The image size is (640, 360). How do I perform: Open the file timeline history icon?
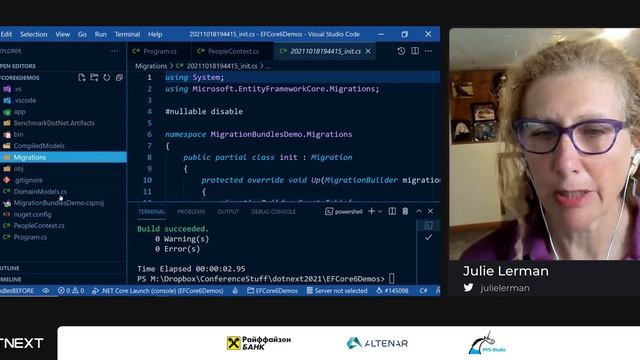(401, 51)
